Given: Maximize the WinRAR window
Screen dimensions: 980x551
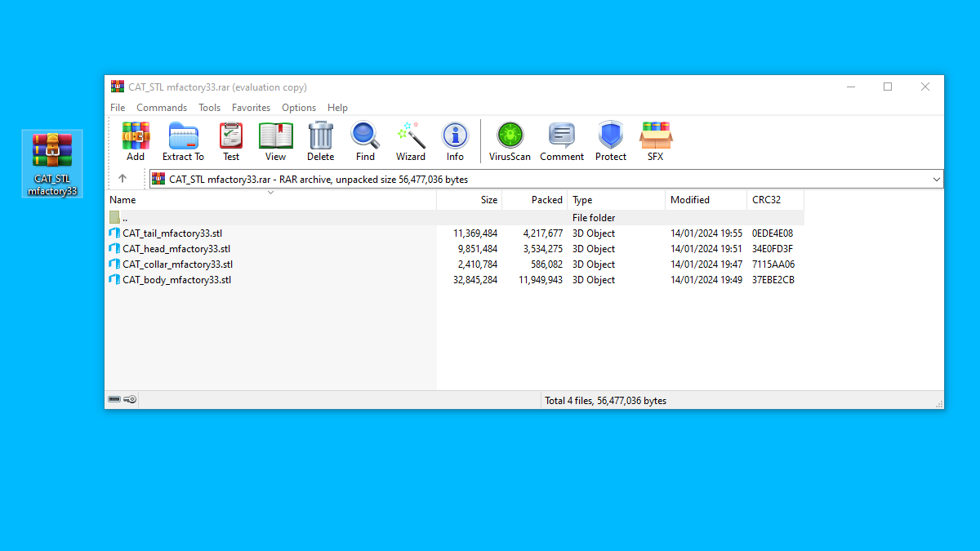Looking at the screenshot, I should (x=888, y=87).
